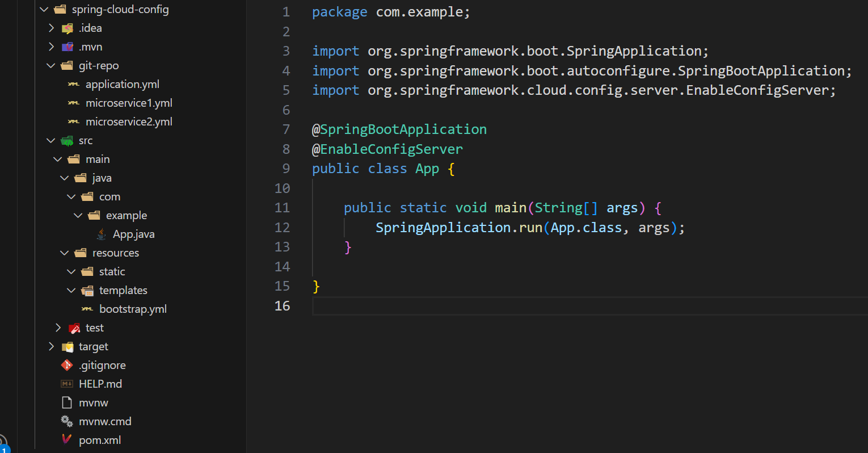Expand the target folder chevron
Image resolution: width=868 pixels, height=453 pixels.
coord(51,346)
